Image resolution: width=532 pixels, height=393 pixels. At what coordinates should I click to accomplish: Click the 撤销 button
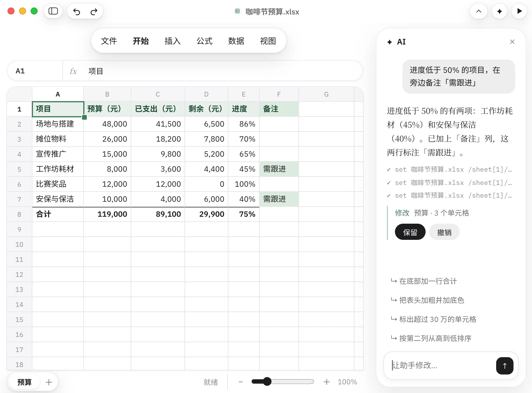click(x=444, y=232)
